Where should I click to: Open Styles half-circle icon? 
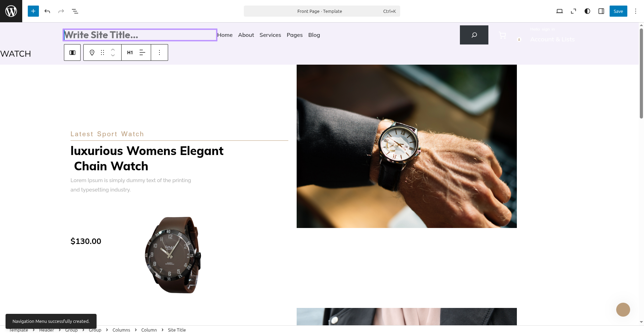pyautogui.click(x=587, y=11)
